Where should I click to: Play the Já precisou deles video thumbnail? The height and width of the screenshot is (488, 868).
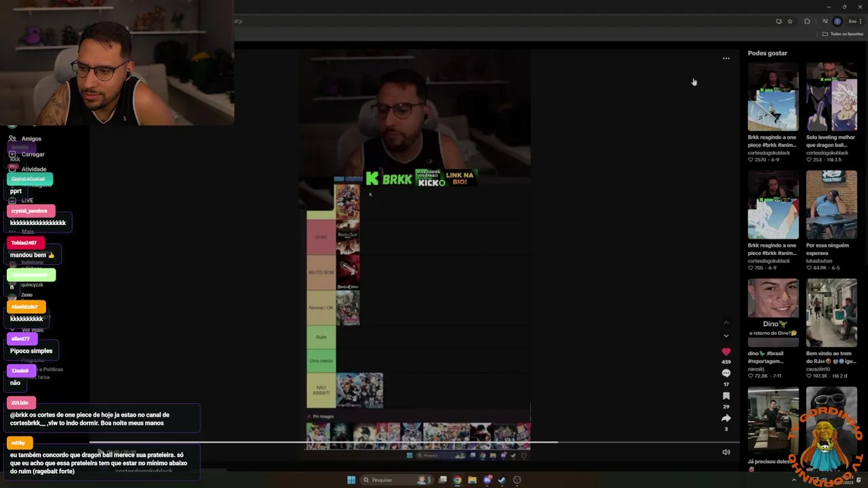[773, 422]
